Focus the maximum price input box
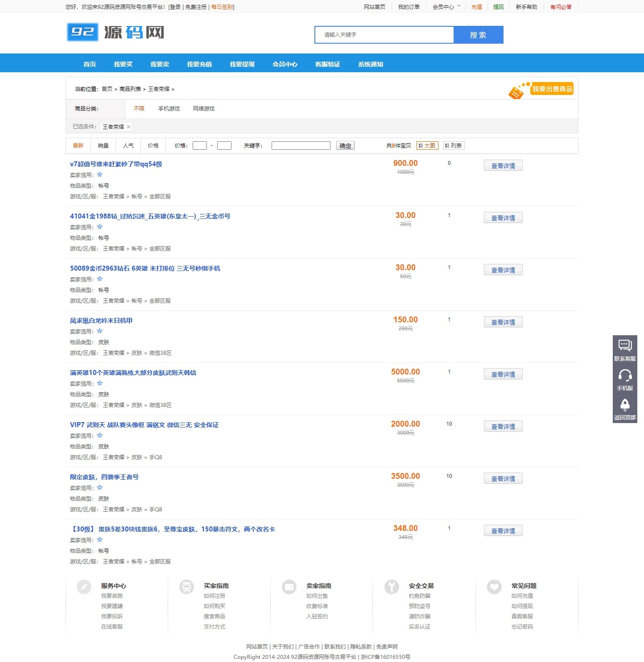This screenshot has height=662, width=644. 224,146
